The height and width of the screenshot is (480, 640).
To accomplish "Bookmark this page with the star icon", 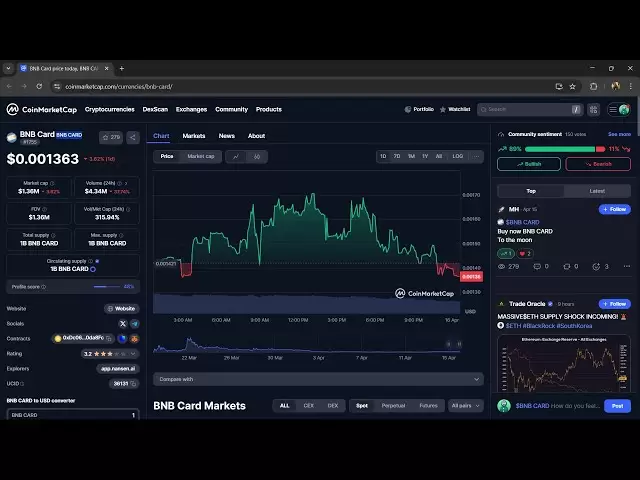I will [573, 87].
